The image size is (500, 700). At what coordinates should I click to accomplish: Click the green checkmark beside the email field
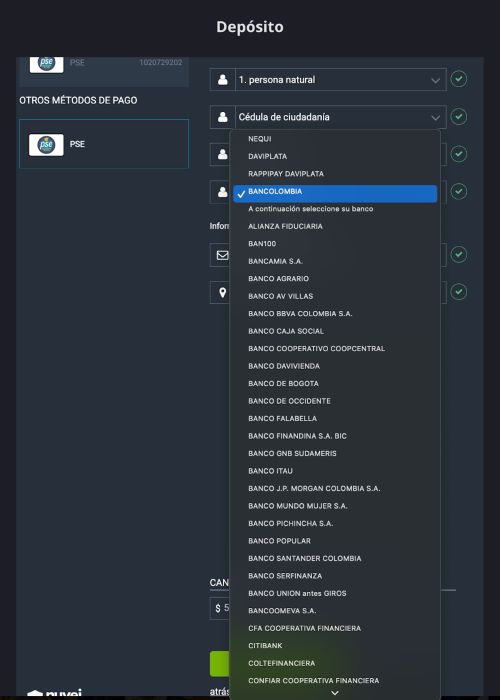458,254
